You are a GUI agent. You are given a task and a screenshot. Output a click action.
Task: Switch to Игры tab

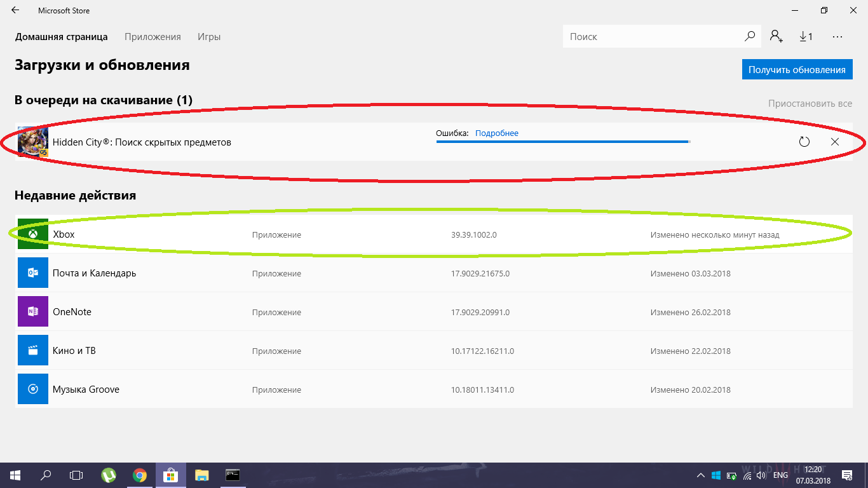[209, 37]
